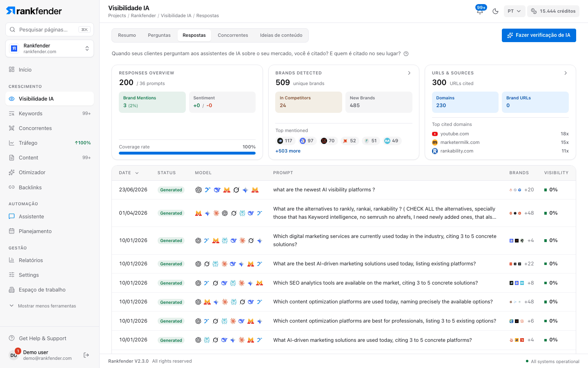Screen dimensions: 588x368
Task: Expand Brands Detected card arrow
Action: coord(409,73)
